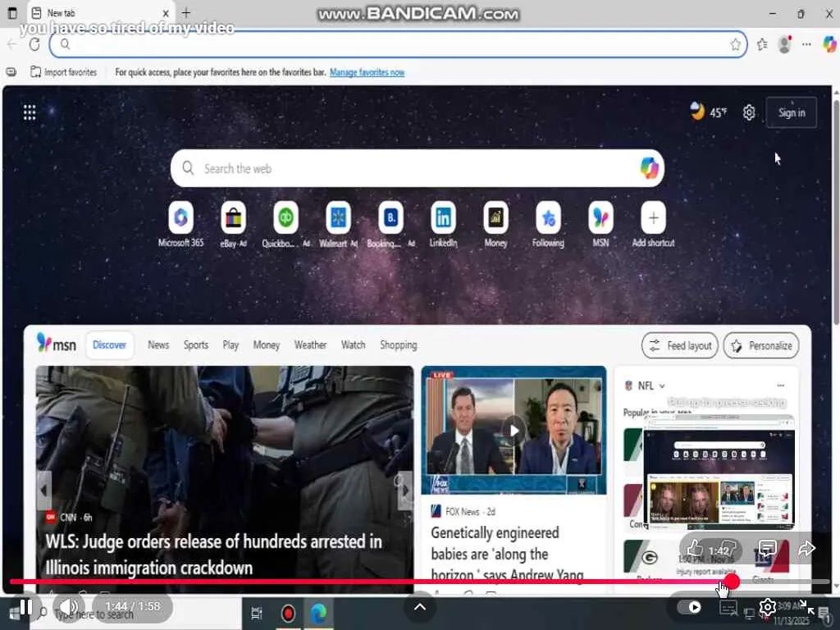The width and height of the screenshot is (840, 630).
Task: Open the Genetically engineered babies headline
Action: [x=507, y=554]
